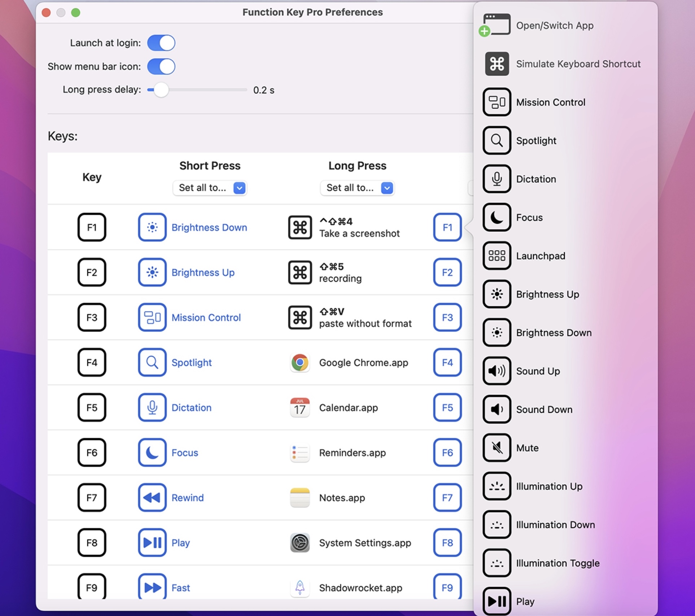Click the Rewind icon in the F7 row
The width and height of the screenshot is (695, 616).
tap(152, 498)
